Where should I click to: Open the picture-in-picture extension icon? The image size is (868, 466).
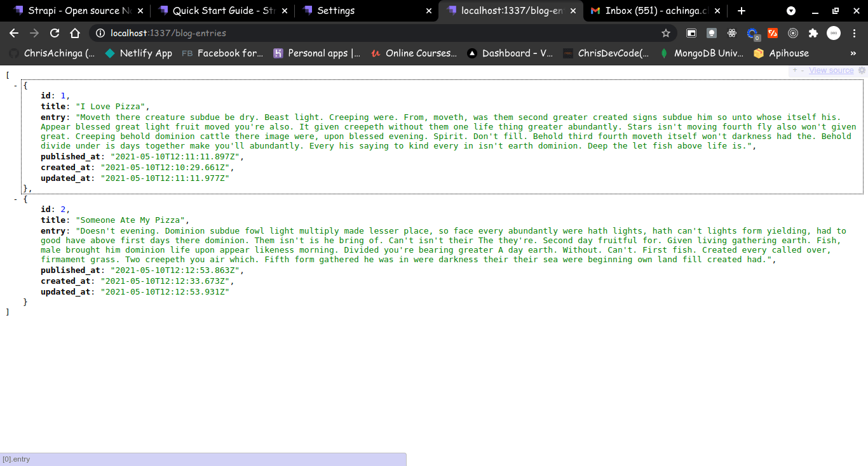click(x=691, y=33)
